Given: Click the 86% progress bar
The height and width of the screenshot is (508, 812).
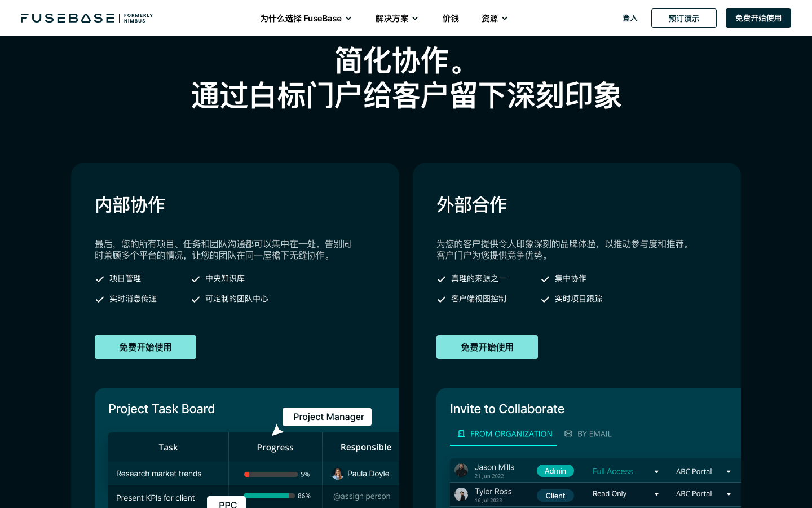Looking at the screenshot, I should (270, 496).
